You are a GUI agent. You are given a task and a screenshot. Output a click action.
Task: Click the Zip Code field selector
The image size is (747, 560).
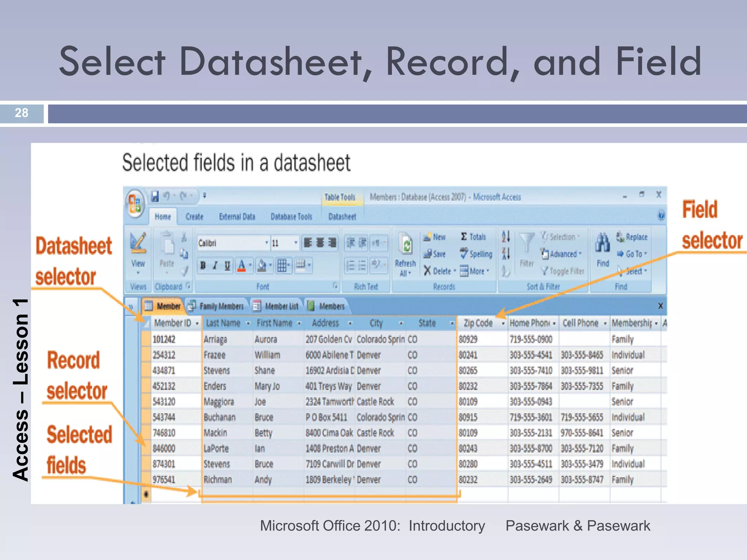coord(482,323)
